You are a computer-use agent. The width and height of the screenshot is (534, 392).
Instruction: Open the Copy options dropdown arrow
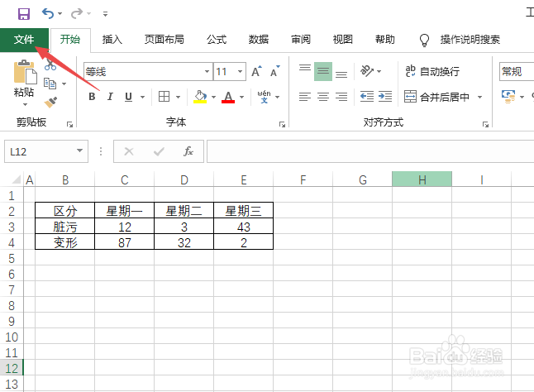(64, 84)
